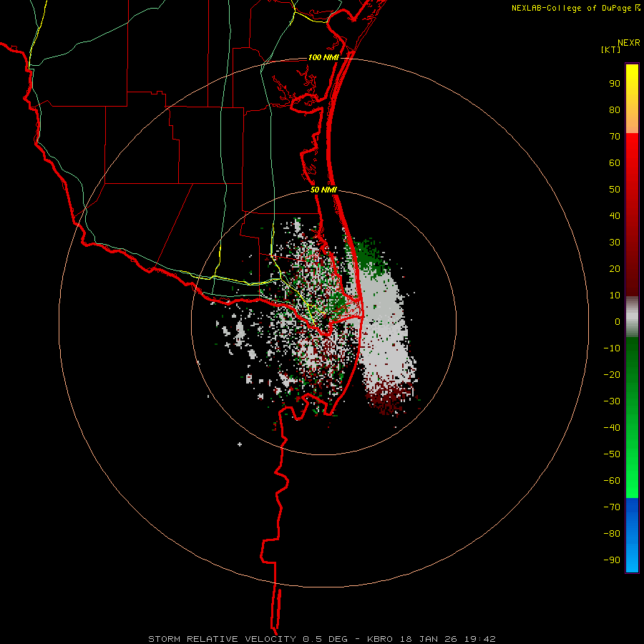The height and width of the screenshot is (644, 644).
Task: Click the 50 value on the velocity scale
Action: 615,190
